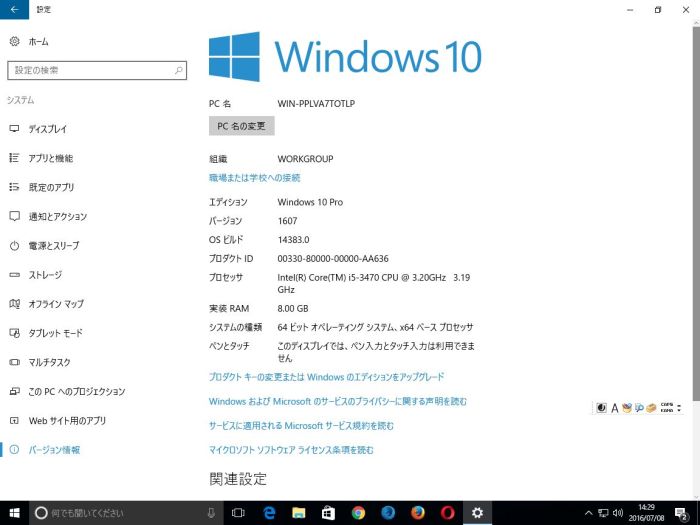Open ディスプレイ settings page

(47, 129)
